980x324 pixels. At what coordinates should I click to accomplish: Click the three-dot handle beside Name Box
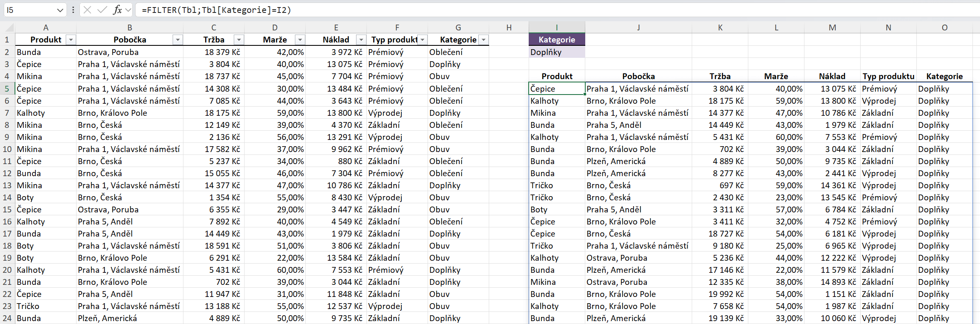point(73,10)
